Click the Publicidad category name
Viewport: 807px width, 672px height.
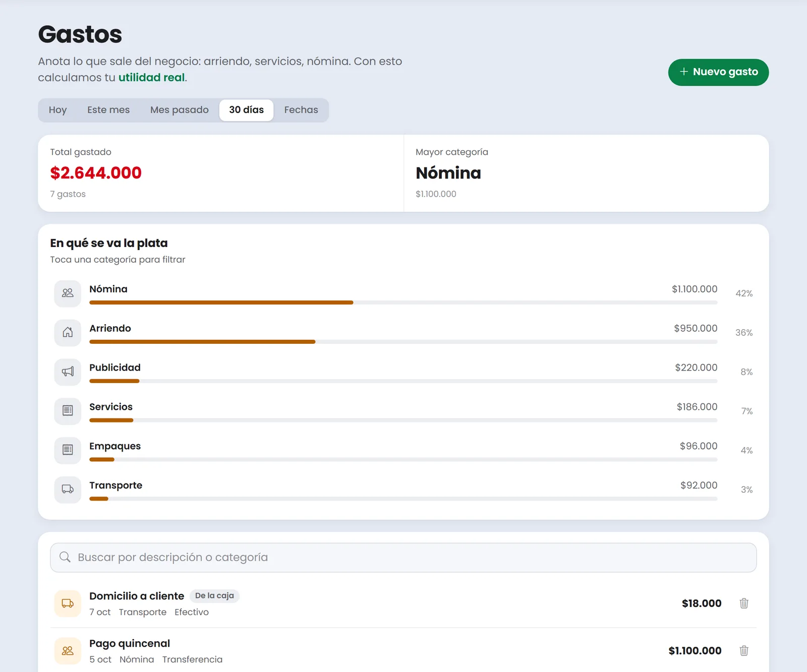(x=115, y=368)
